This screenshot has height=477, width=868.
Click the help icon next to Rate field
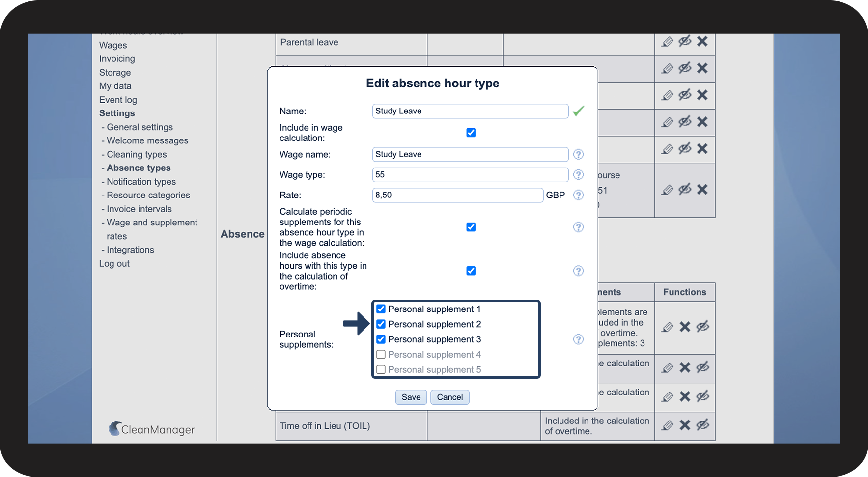578,195
